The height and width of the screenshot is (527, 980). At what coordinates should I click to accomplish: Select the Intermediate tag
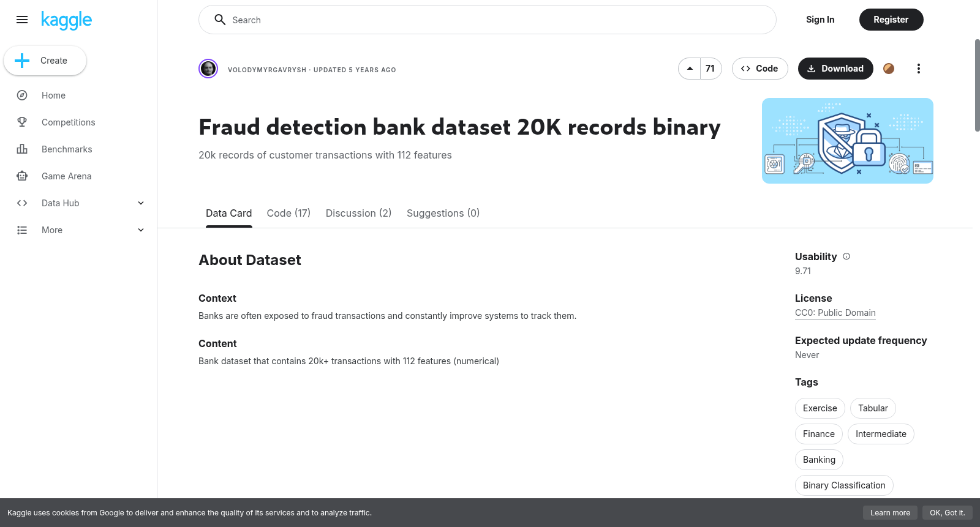(881, 434)
